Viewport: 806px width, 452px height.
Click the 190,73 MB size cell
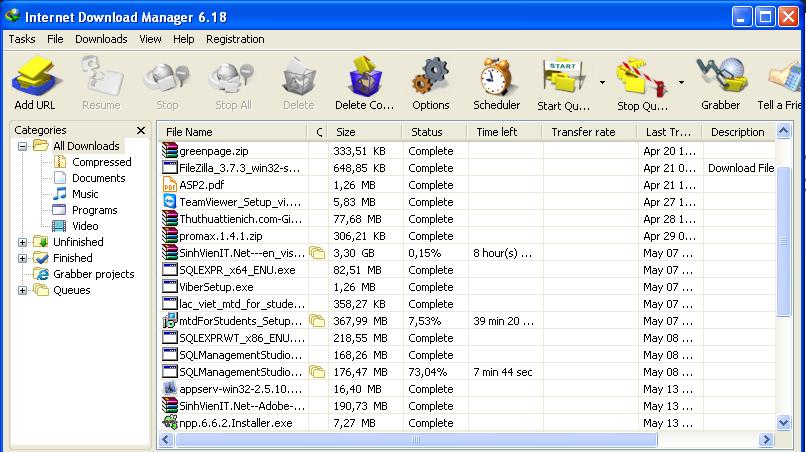pos(360,406)
